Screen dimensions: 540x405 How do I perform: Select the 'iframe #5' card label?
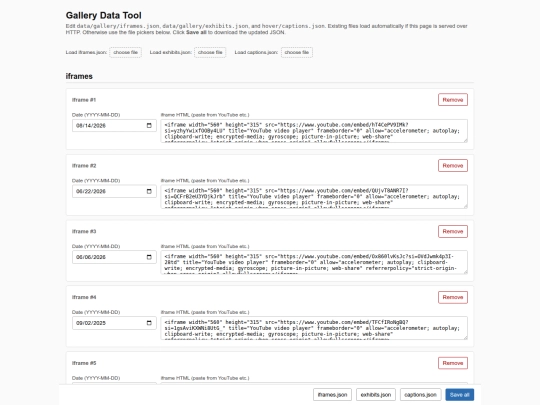[x=84, y=363]
